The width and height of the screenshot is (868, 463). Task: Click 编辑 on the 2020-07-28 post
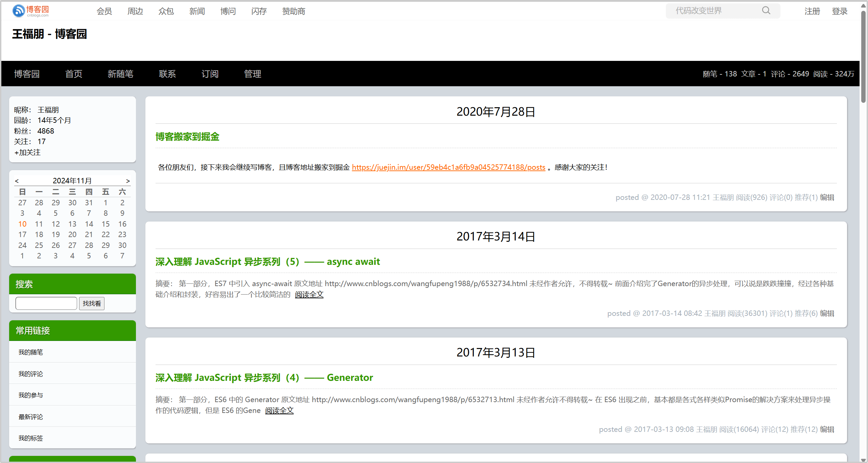(827, 197)
